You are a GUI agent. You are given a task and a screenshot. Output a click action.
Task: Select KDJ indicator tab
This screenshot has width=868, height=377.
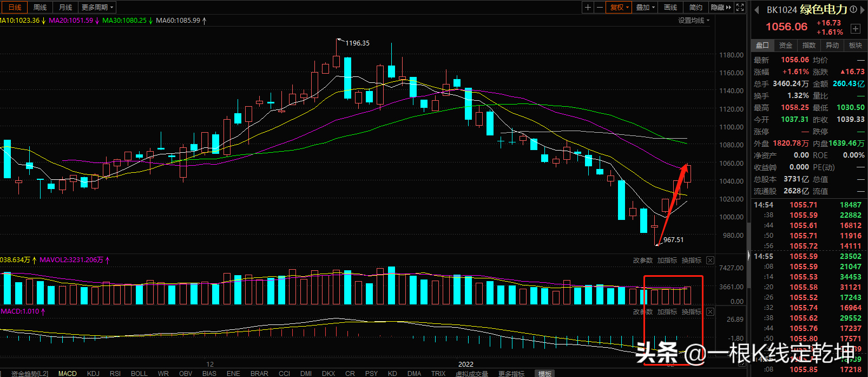click(93, 373)
